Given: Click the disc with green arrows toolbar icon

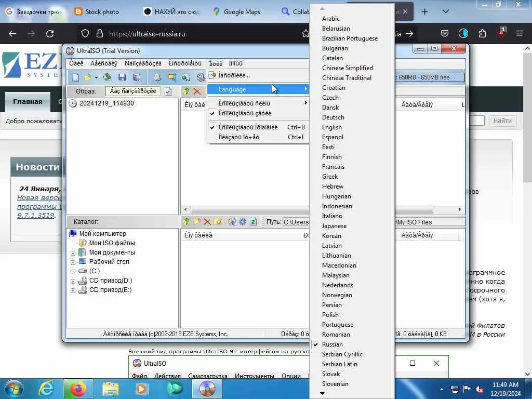Looking at the screenshot, I should point(187,77).
